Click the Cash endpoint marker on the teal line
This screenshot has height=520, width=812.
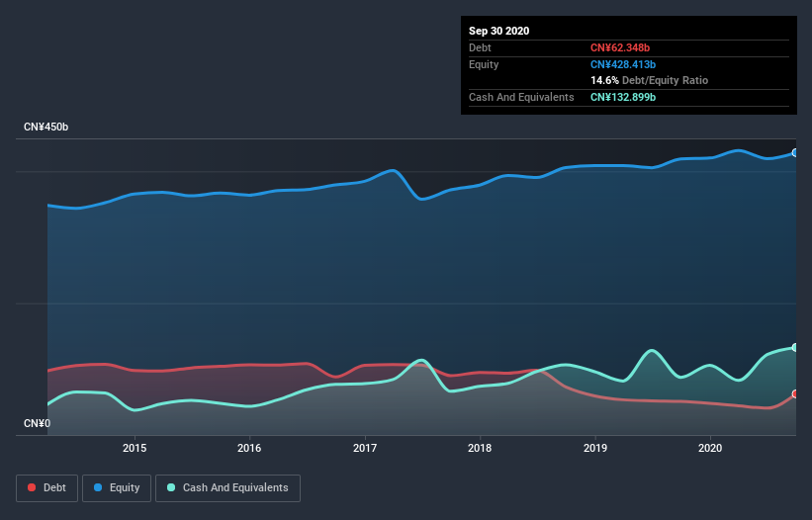(795, 347)
